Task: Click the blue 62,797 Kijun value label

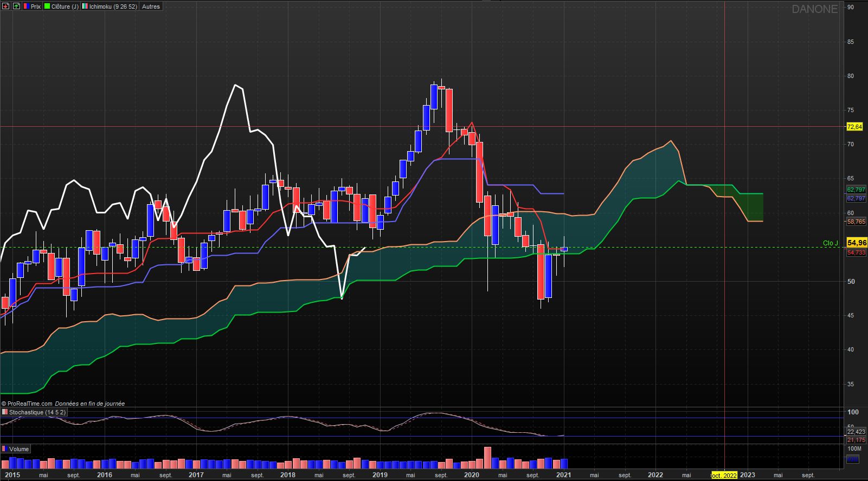Action: click(x=856, y=199)
